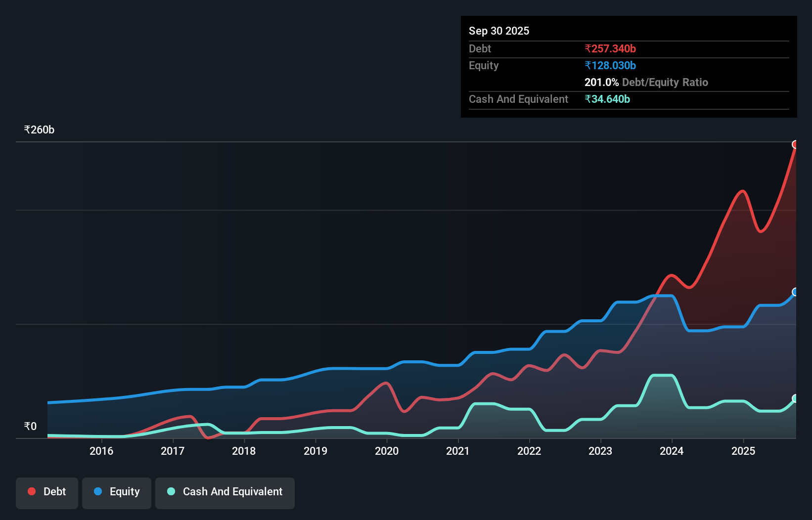Select the 2020 axis label
Screen dimensions: 812x520
[387, 451]
